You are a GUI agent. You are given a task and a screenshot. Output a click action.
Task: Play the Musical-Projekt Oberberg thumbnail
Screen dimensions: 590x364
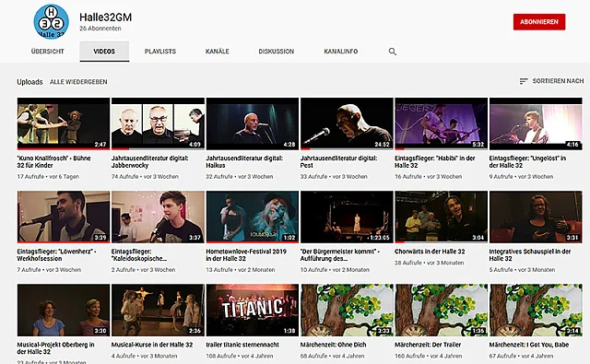[x=64, y=311]
